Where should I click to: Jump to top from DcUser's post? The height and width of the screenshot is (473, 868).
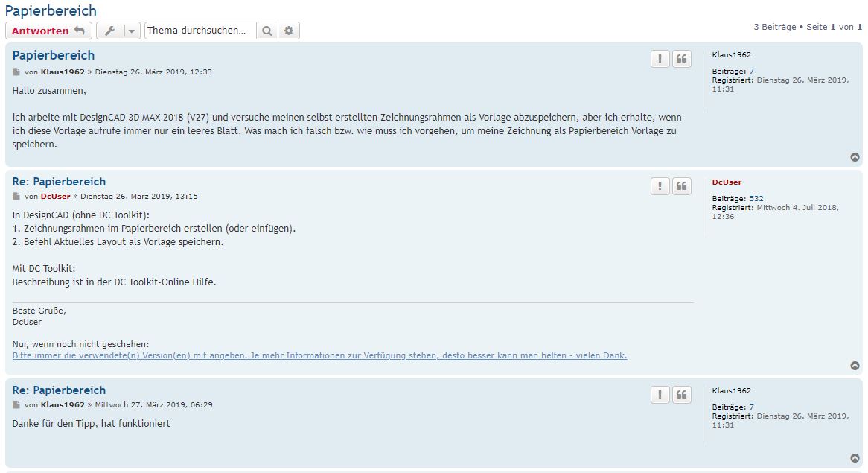[x=855, y=366]
